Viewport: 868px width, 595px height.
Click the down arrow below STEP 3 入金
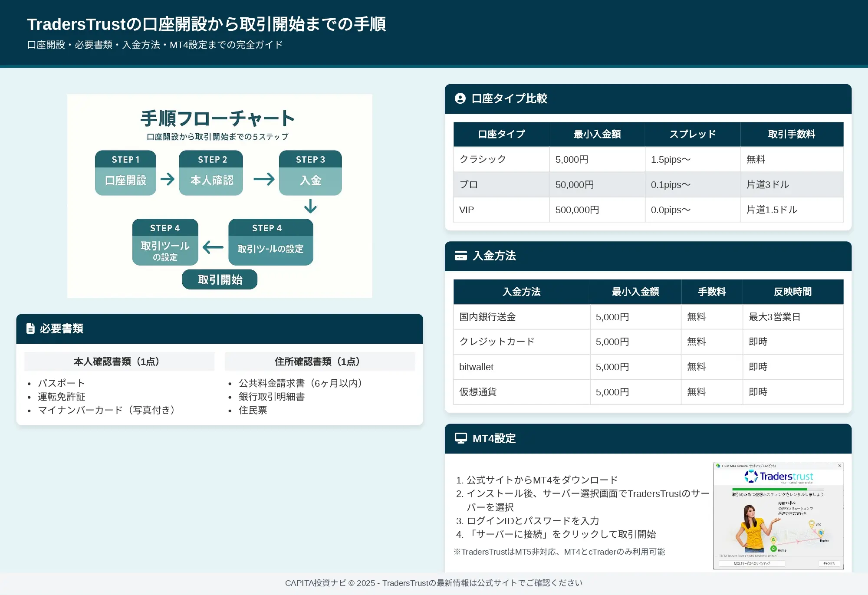coord(310,206)
